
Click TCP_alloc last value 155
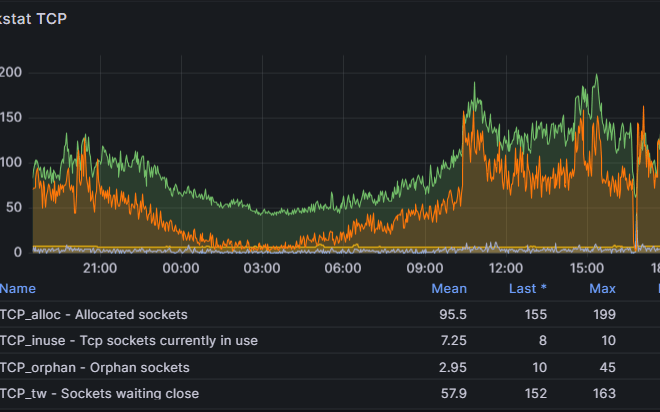tap(536, 315)
